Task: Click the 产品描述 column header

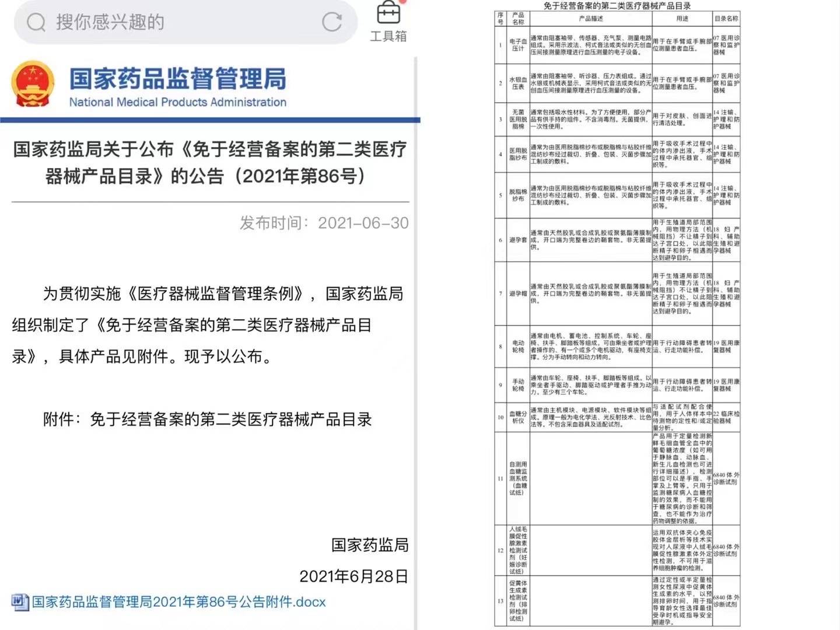Action: [590, 19]
